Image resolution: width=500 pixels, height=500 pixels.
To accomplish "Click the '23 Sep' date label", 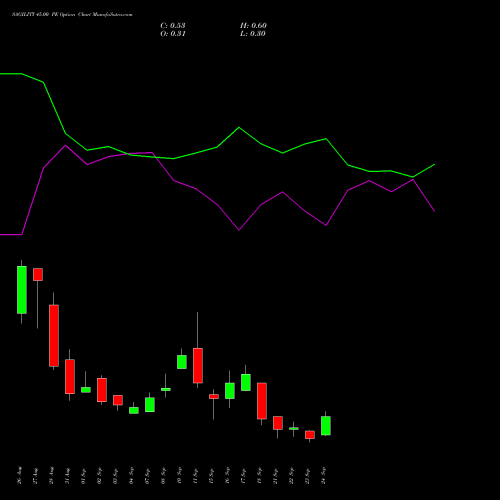I will point(307,475).
